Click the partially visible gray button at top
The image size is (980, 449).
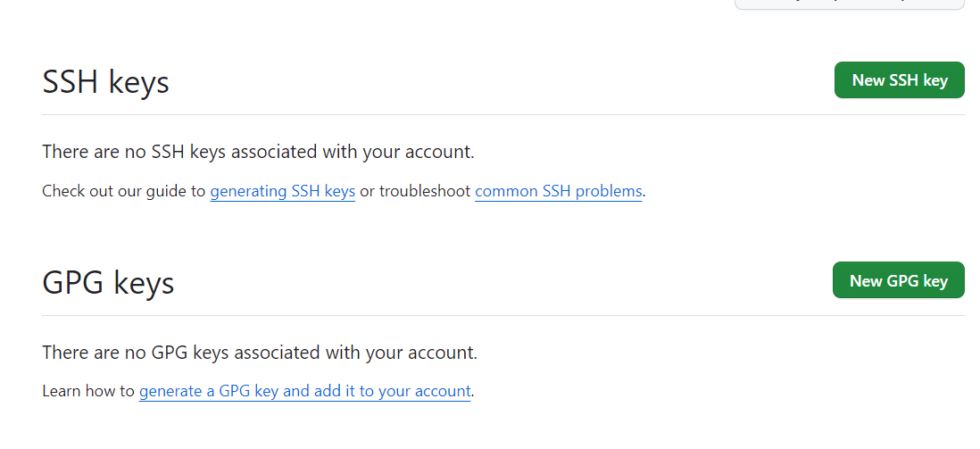849,4
